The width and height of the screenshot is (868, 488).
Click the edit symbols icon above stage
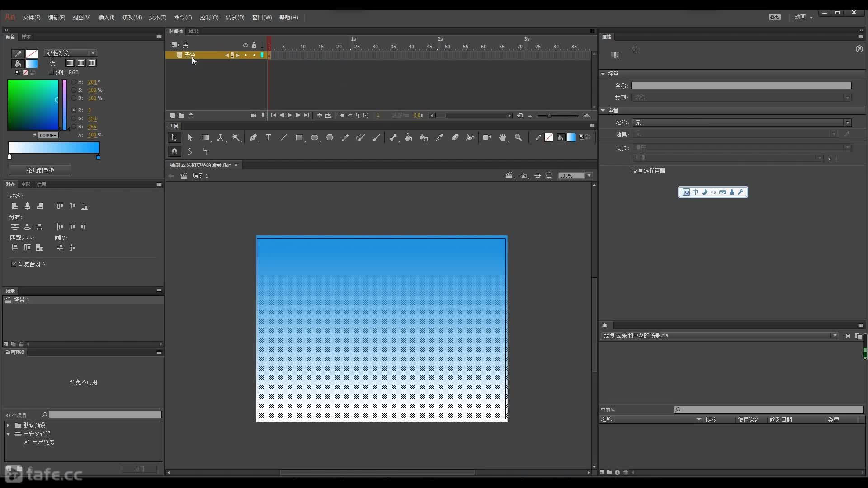524,176
